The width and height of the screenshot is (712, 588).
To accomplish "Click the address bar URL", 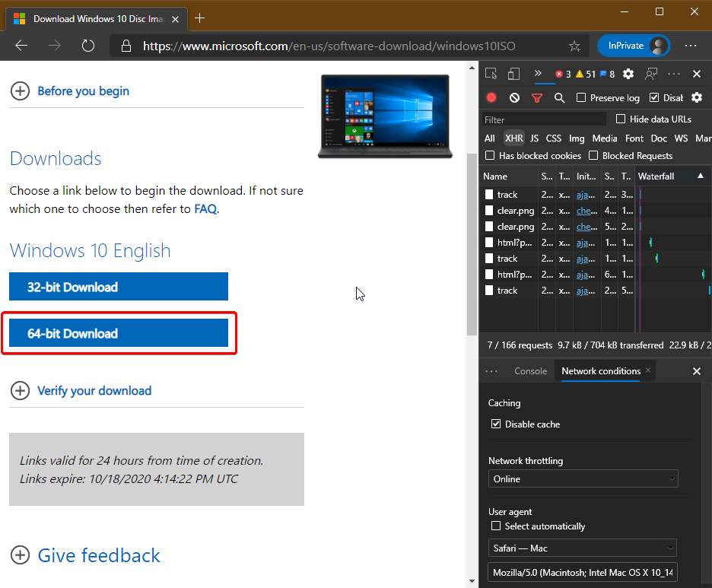I will [x=329, y=46].
